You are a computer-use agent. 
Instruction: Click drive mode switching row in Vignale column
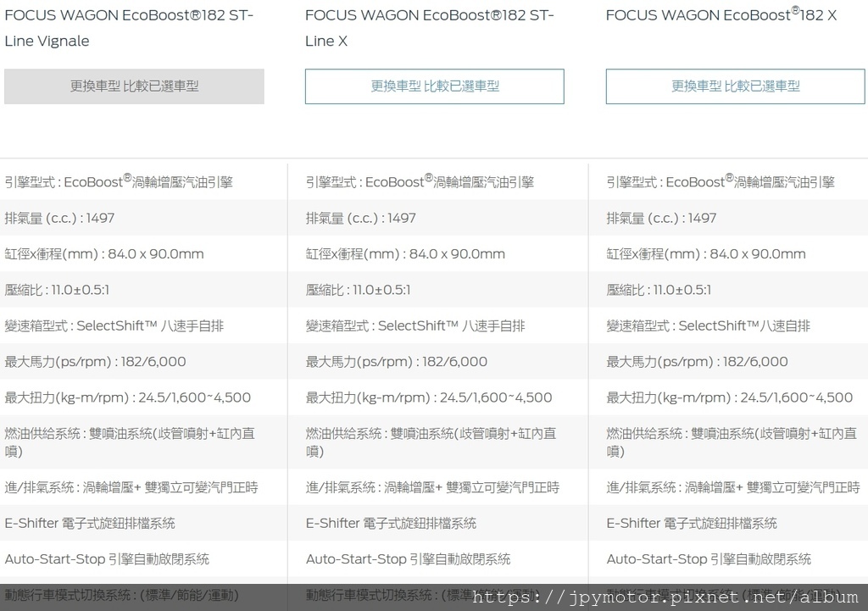[143, 594]
